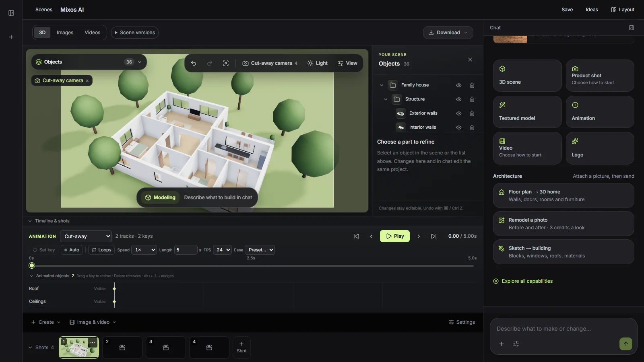Select the 3D tab
Screen dimensions: 644x362
click(x=42, y=33)
